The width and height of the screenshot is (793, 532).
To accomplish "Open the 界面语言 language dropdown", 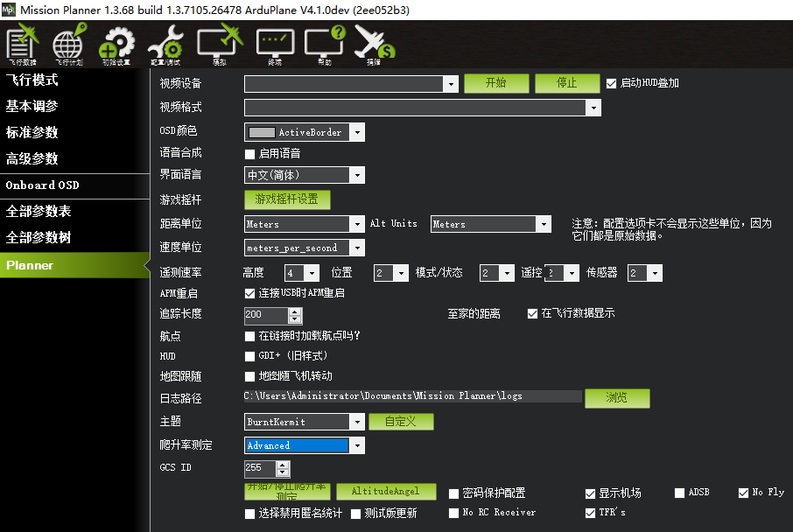I will click(357, 176).
